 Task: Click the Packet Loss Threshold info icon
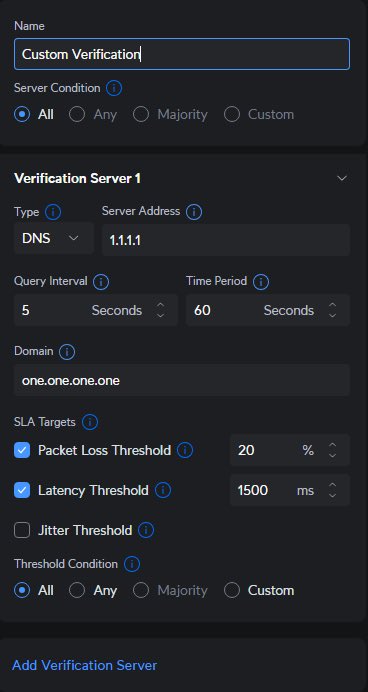tap(185, 450)
